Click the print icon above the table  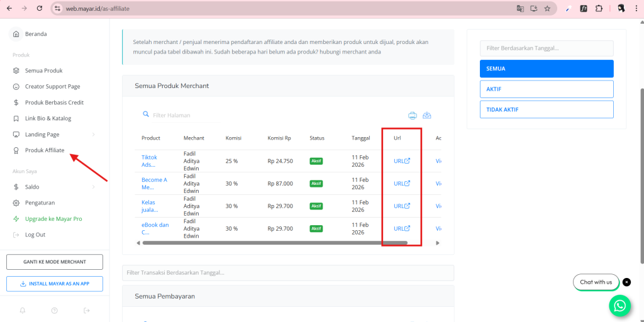tap(413, 115)
